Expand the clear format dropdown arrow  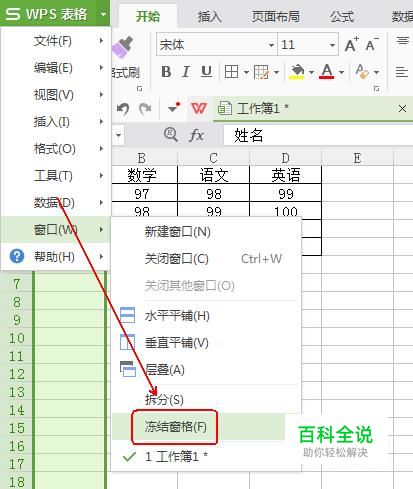click(376, 72)
